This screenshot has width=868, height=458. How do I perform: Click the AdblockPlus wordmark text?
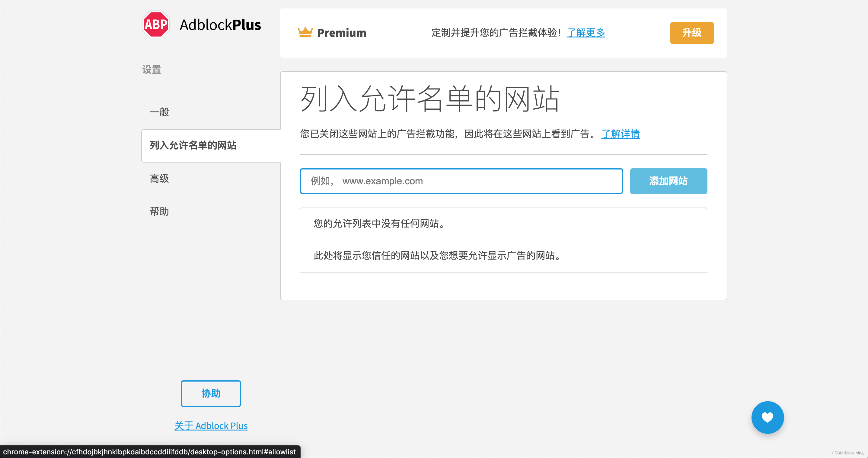pos(220,25)
